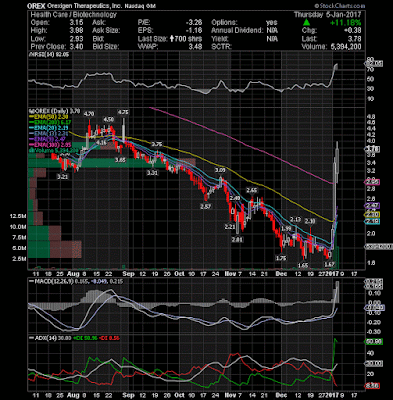Click the Dec label on upper date axis
Viewport: 393px width, 400px height.
click(282, 274)
